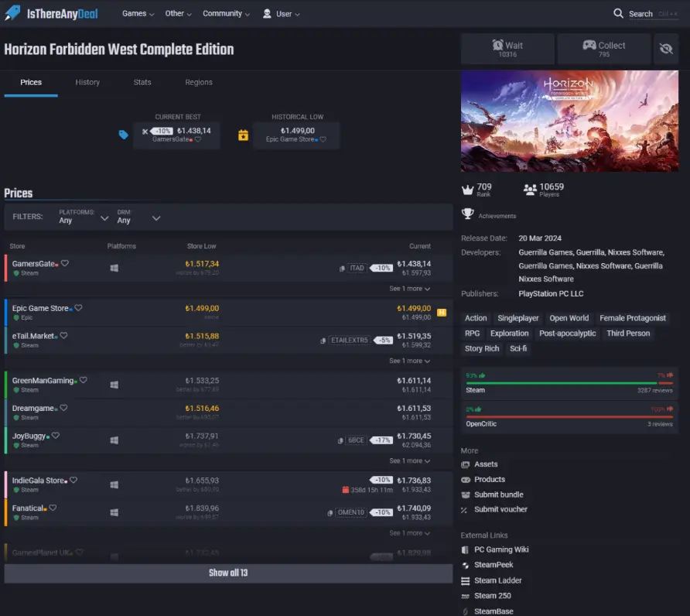Click the Show all 13 button
Screen dimensions: 690x616
click(228, 573)
